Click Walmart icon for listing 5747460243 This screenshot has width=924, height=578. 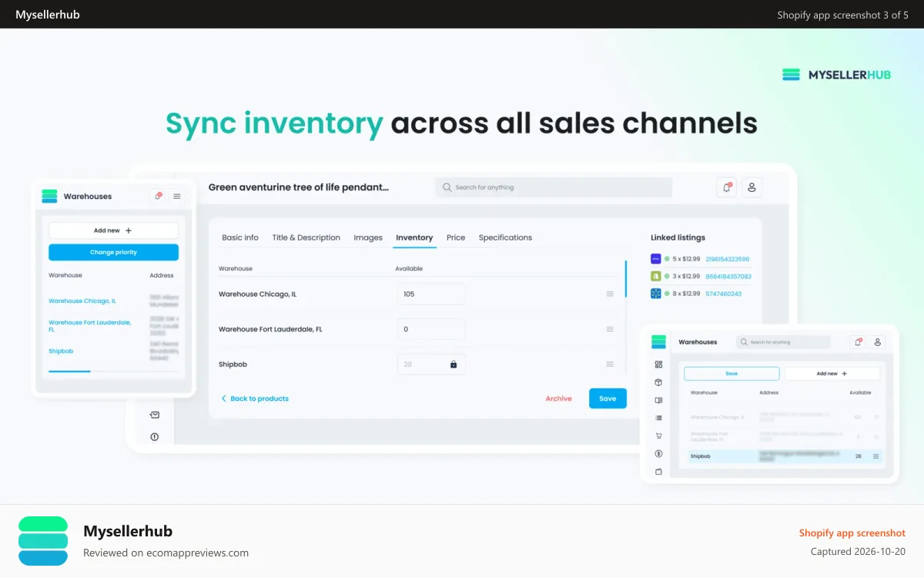(x=656, y=293)
